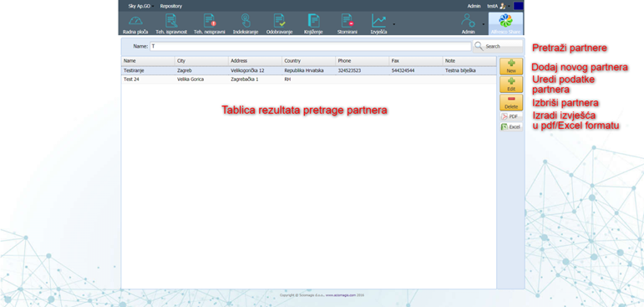Open the Stornirani documents section
The height and width of the screenshot is (307, 644).
click(x=347, y=23)
